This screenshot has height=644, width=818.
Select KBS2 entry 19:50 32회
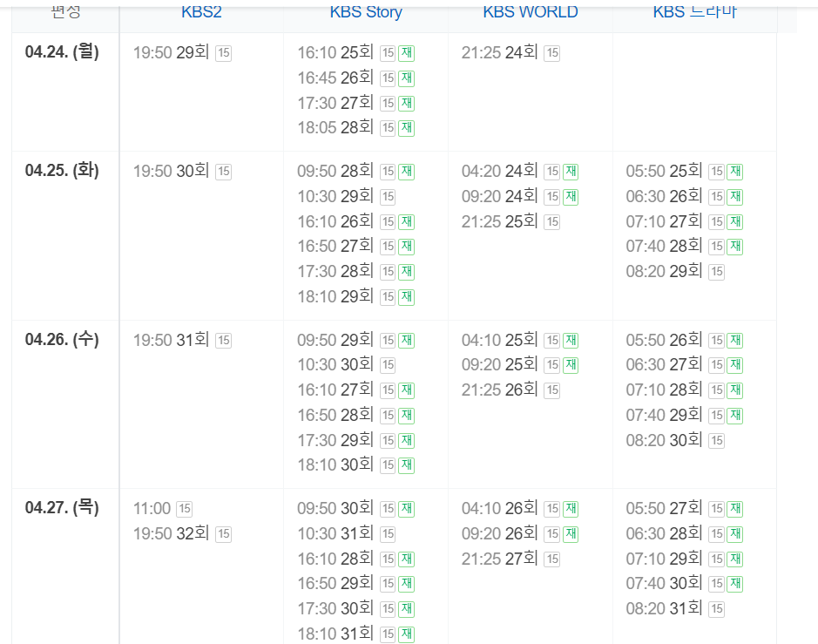pos(171,533)
